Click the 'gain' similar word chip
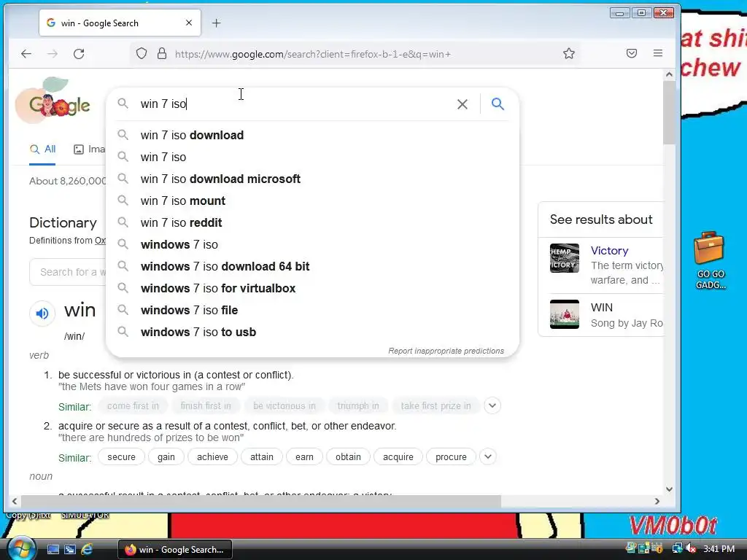747x560 pixels. pyautogui.click(x=166, y=456)
